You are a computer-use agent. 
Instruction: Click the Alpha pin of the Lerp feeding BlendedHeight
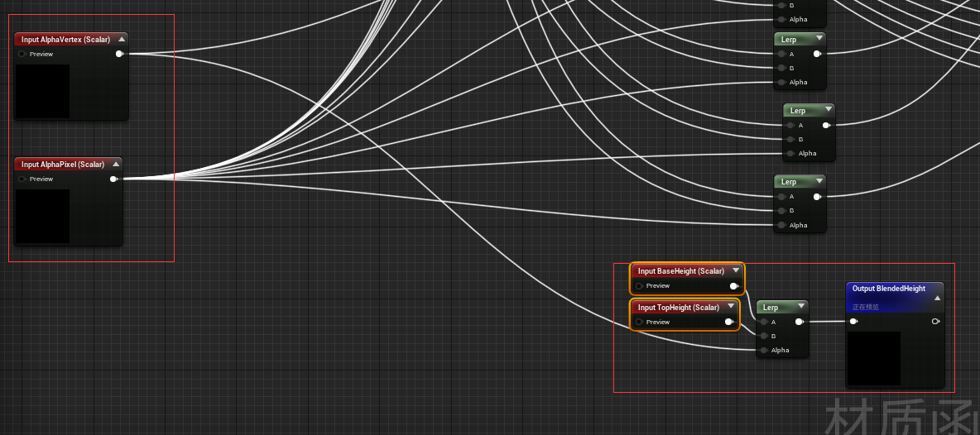pyautogui.click(x=763, y=350)
